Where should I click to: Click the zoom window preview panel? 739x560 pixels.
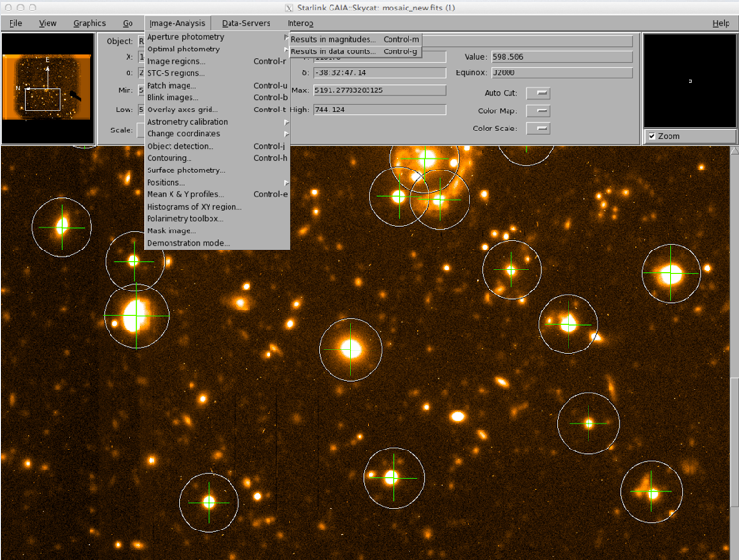tap(689, 80)
